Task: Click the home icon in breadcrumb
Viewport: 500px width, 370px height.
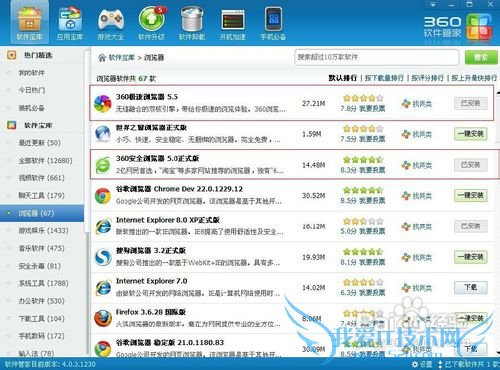Action: click(x=102, y=58)
